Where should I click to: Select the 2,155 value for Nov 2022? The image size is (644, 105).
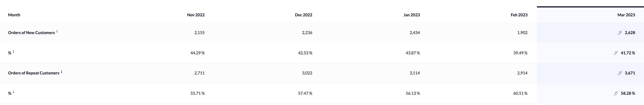[x=199, y=33]
